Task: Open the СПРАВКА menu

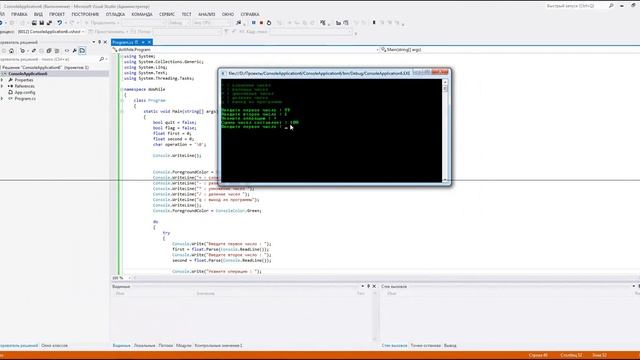Action: (250, 14)
